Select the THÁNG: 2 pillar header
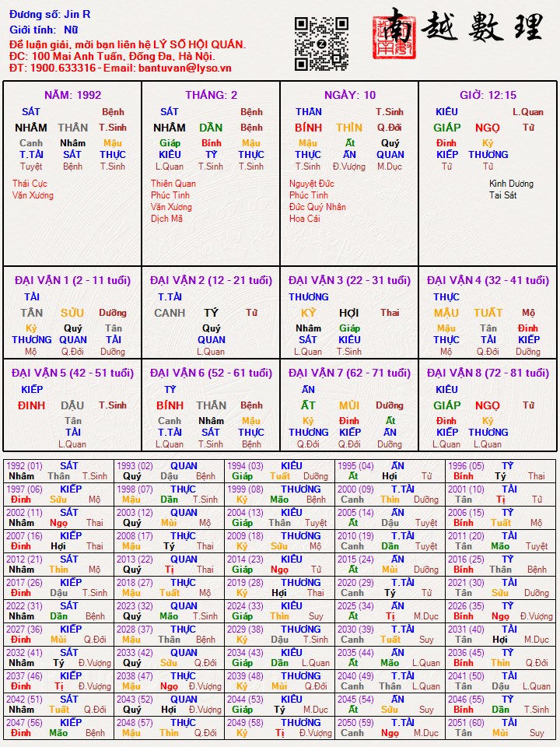Viewport: 560px width, 747px height. pyautogui.click(x=211, y=95)
